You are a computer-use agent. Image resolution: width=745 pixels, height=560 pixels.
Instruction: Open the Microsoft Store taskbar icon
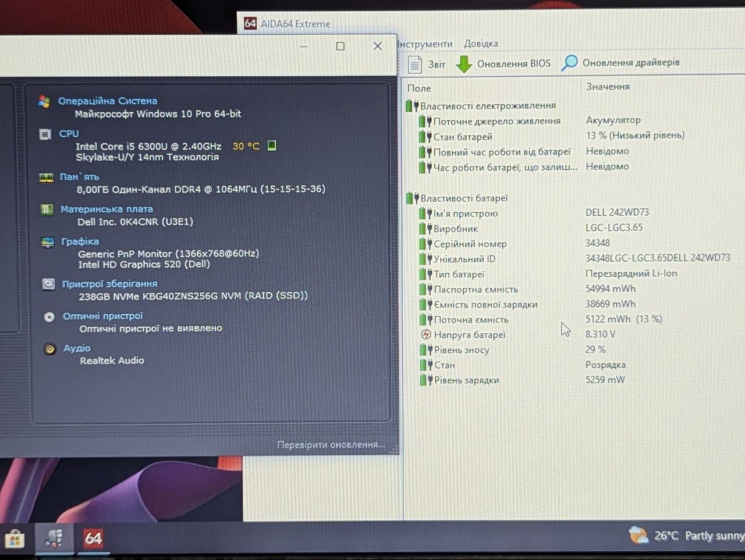point(14,539)
